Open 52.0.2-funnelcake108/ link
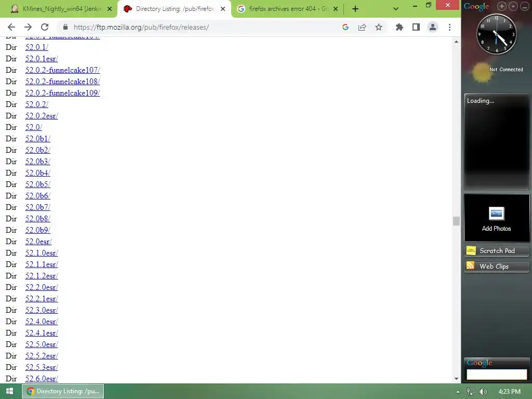 [62, 82]
